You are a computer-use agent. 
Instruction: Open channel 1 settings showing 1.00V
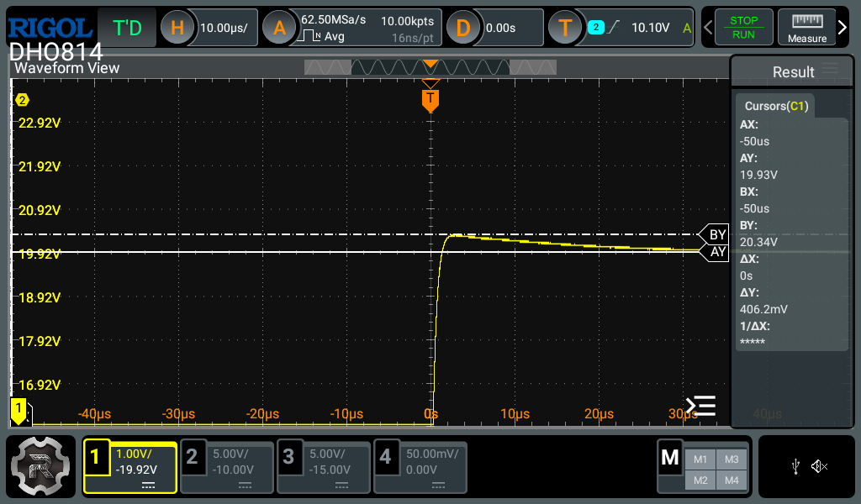[x=129, y=466]
